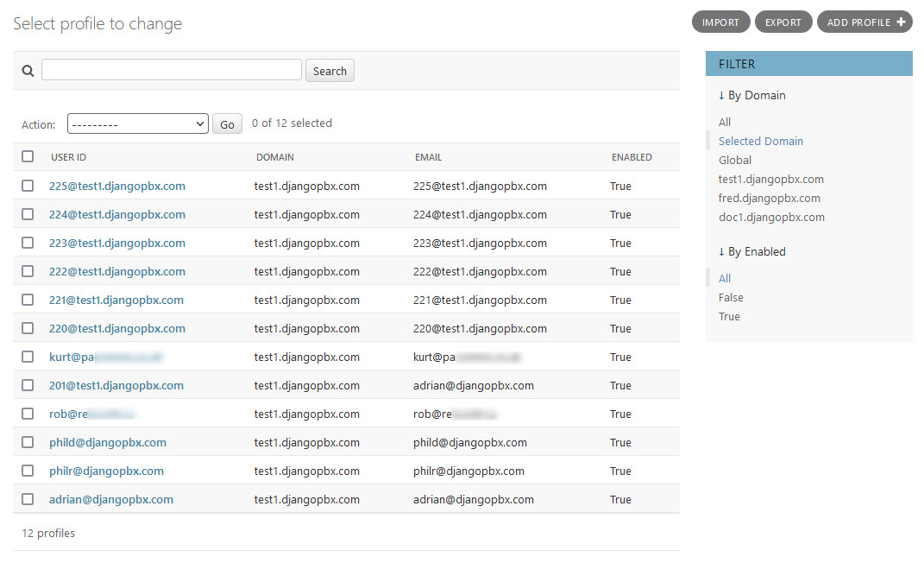Click the plus icon on Add Profile
Image resolution: width=924 pixels, height=563 pixels.
(902, 22)
